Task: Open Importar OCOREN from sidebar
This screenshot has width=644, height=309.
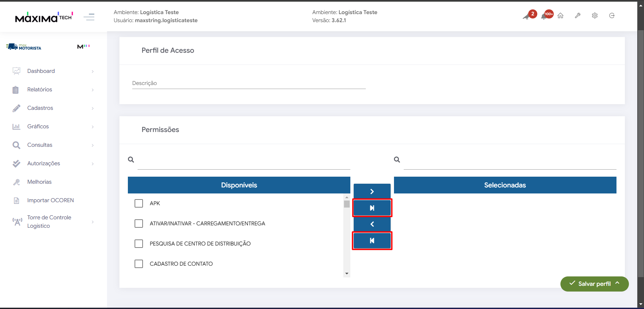Action: (50, 200)
